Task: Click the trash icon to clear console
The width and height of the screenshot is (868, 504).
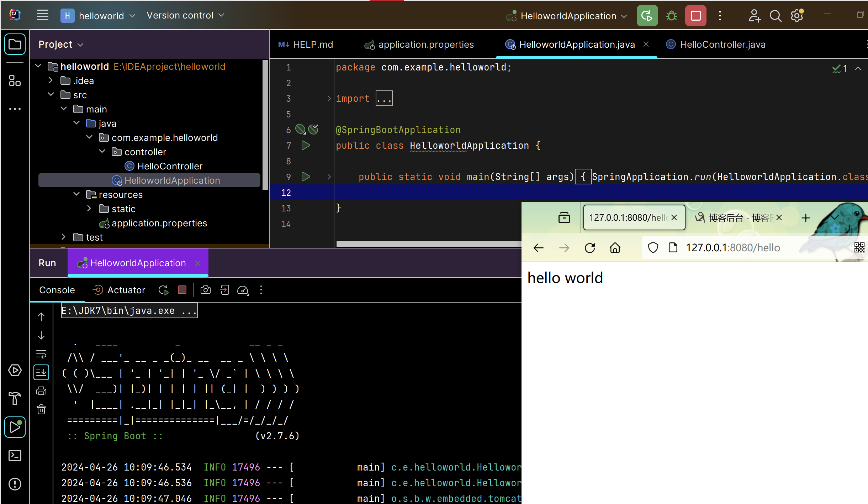Action: click(41, 409)
